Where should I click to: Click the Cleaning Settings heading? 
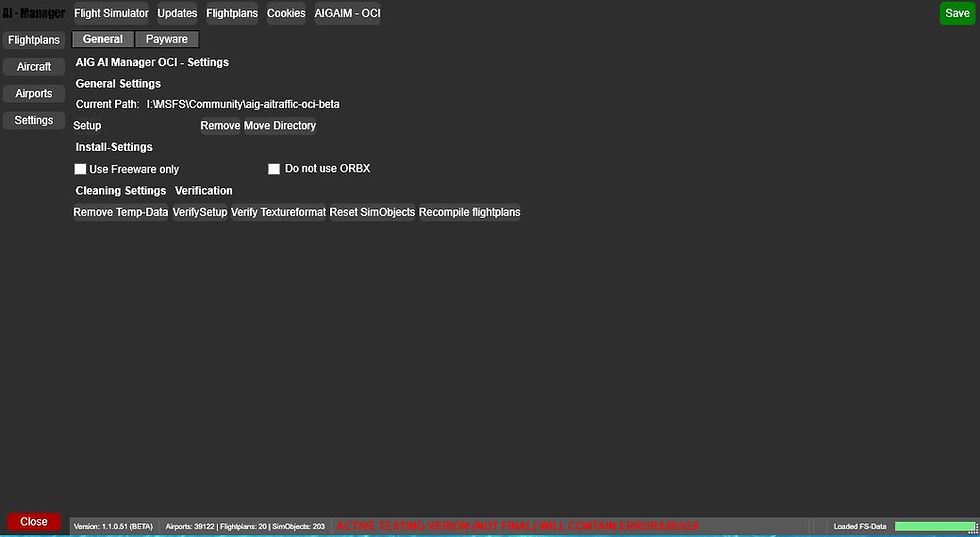point(121,191)
